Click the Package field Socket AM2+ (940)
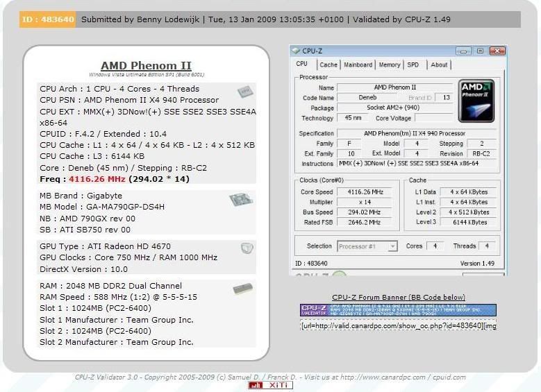 [394, 108]
